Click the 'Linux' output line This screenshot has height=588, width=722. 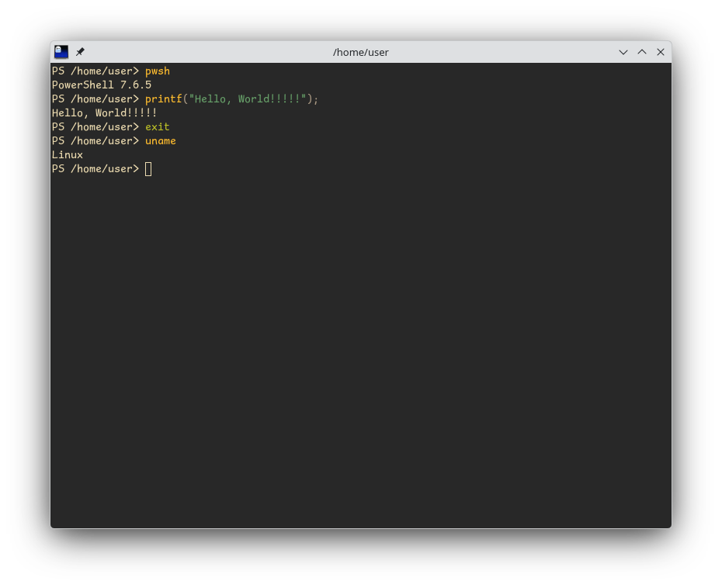[x=68, y=155]
